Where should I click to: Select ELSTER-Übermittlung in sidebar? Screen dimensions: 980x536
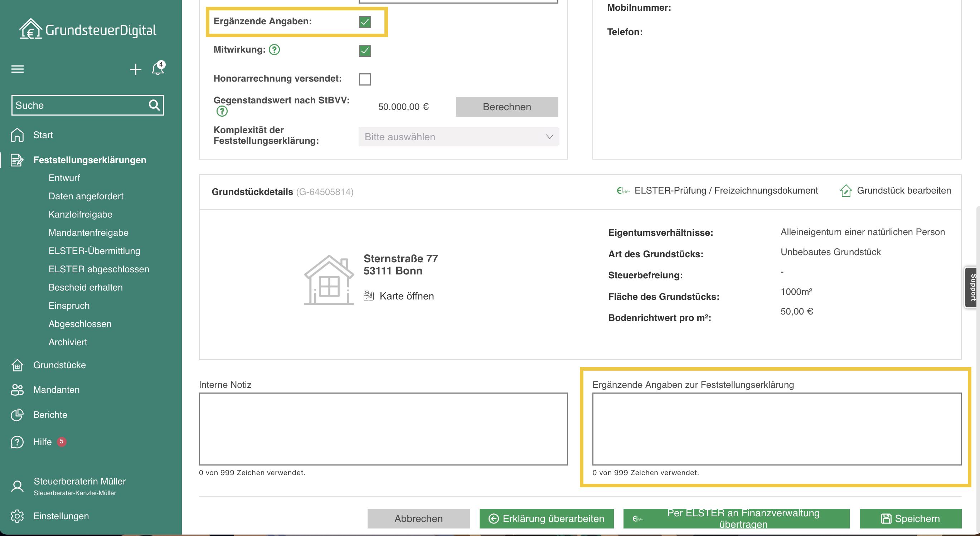(94, 251)
